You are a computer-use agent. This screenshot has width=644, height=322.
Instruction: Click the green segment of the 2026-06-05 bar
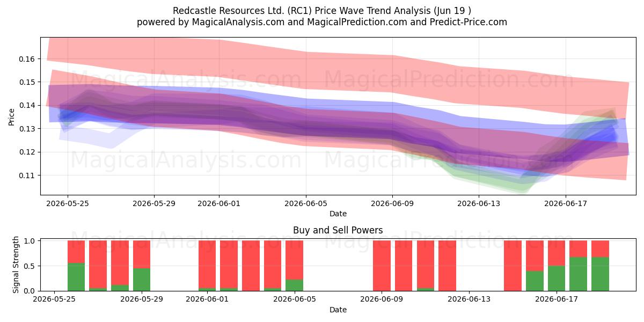tap(294, 286)
